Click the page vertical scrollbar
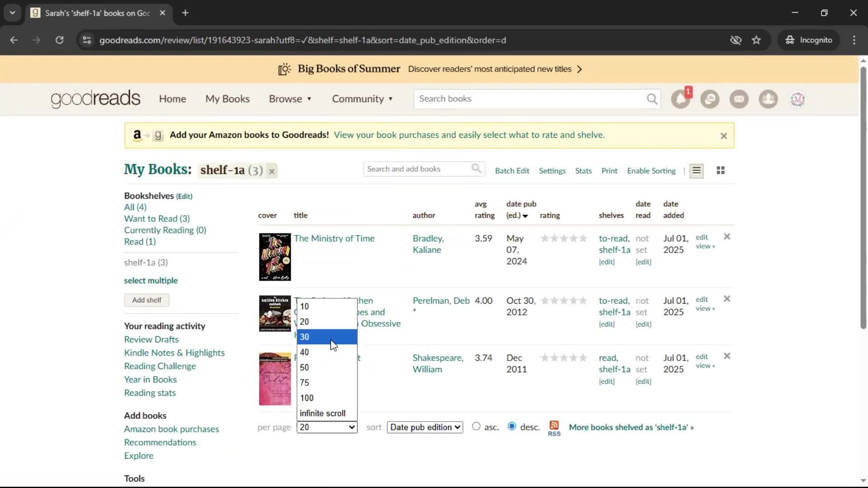 point(863,198)
